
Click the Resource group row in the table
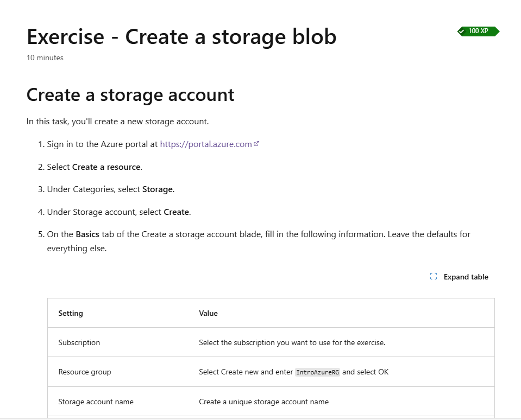pos(85,372)
